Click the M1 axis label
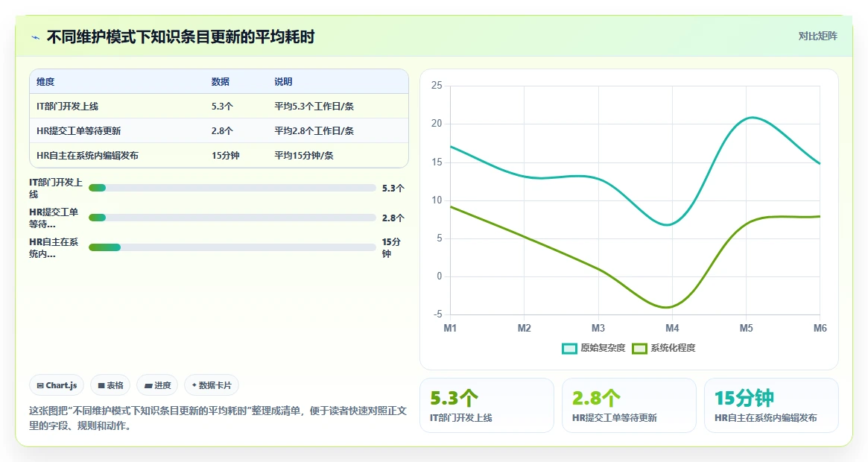This screenshot has height=462, width=868. (450, 328)
